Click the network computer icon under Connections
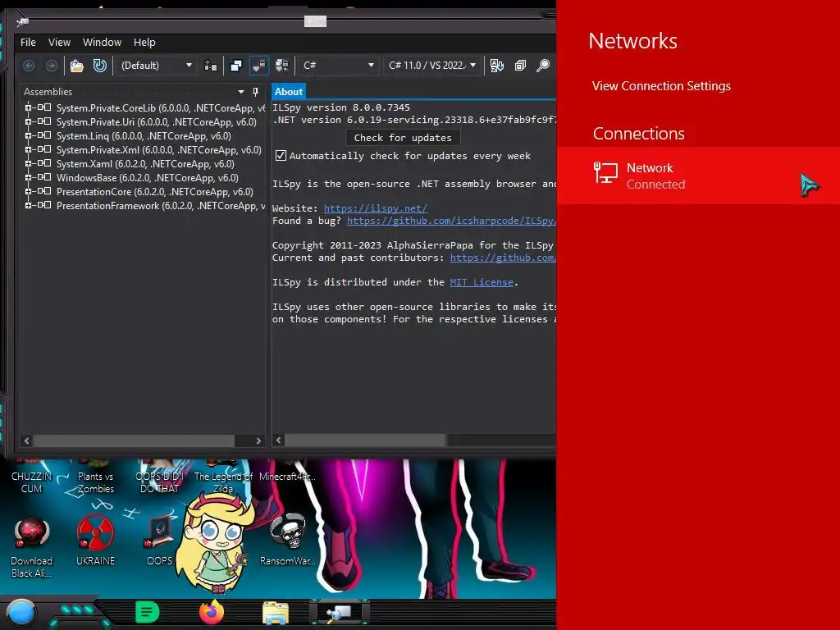The height and width of the screenshot is (630, 840). pos(606,173)
